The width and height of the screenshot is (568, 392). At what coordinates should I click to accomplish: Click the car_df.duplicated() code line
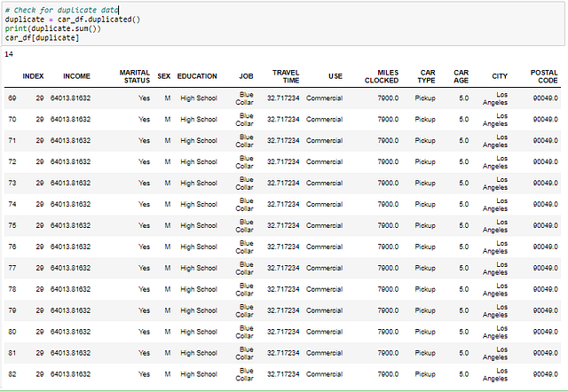pos(73,20)
